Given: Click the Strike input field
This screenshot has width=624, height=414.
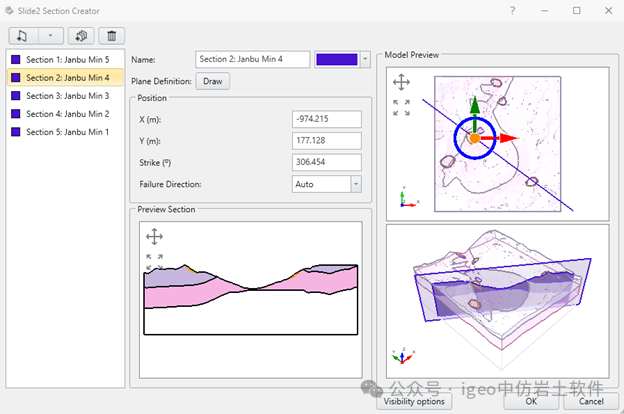Looking at the screenshot, I should [327, 162].
